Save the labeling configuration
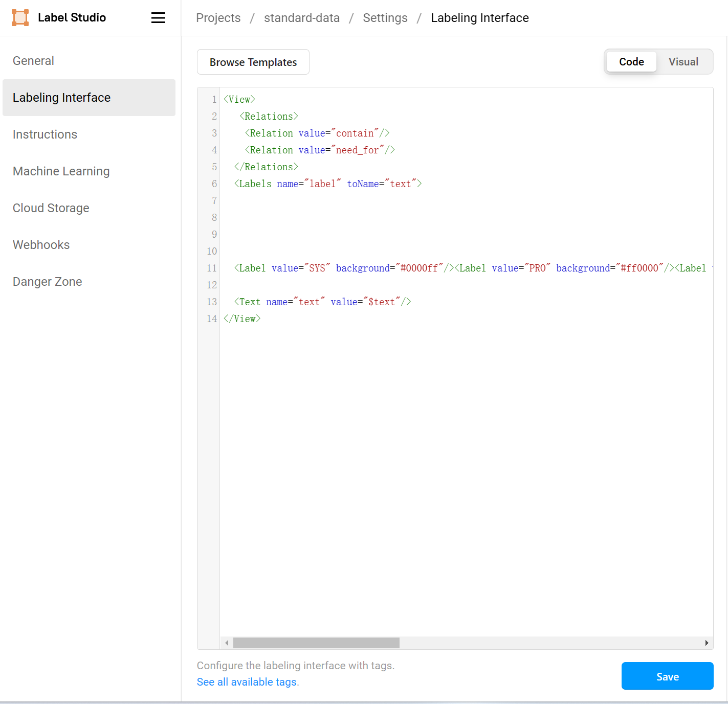Viewport: 728px width, 704px height. point(667,676)
